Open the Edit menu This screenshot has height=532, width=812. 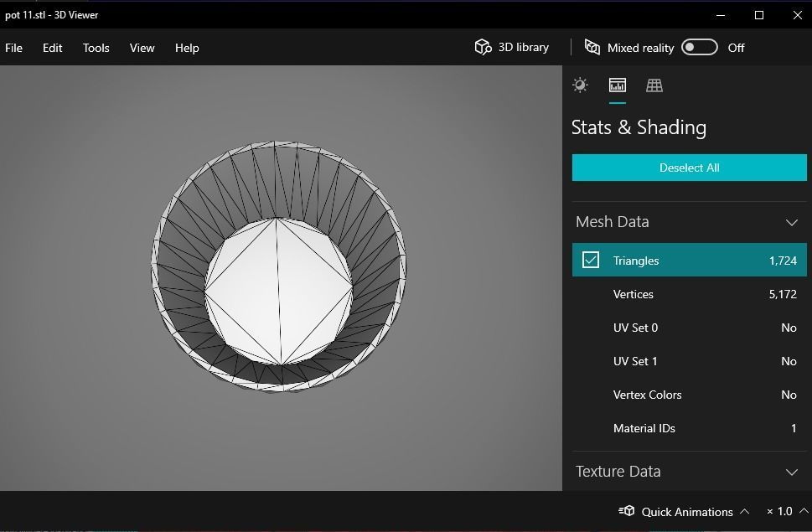click(52, 48)
